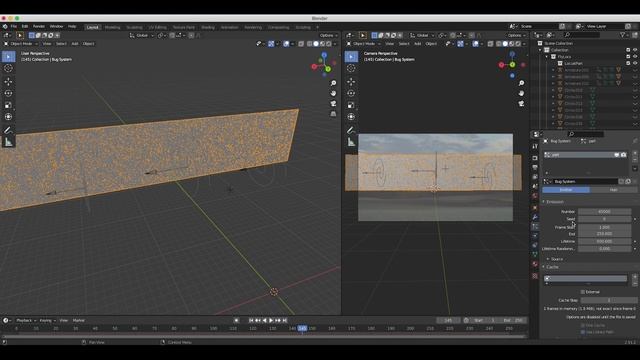Toggle camera view icon in left viewport
Image resolution: width=640 pixels, height=360 pixels.
click(333, 104)
